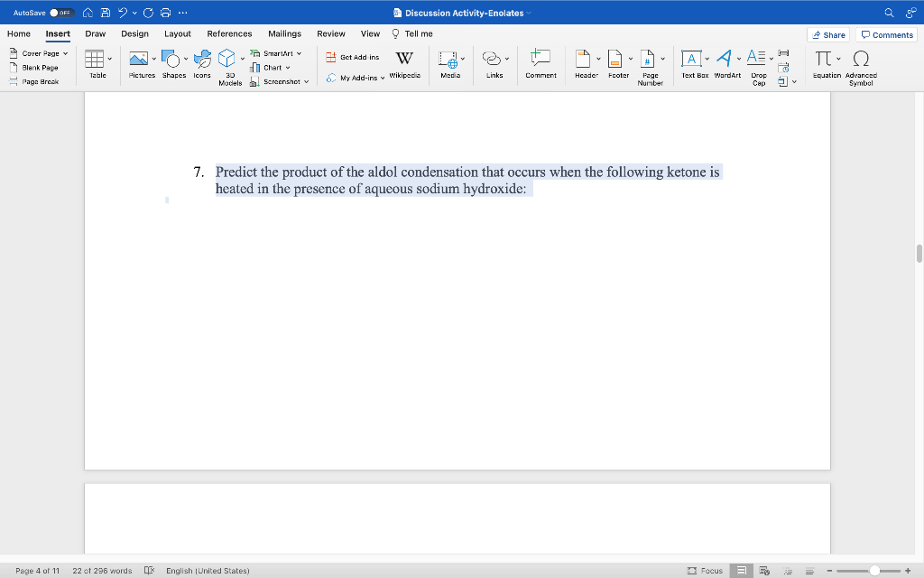The height and width of the screenshot is (578, 924).
Task: Switch to the References tab
Action: [229, 33]
